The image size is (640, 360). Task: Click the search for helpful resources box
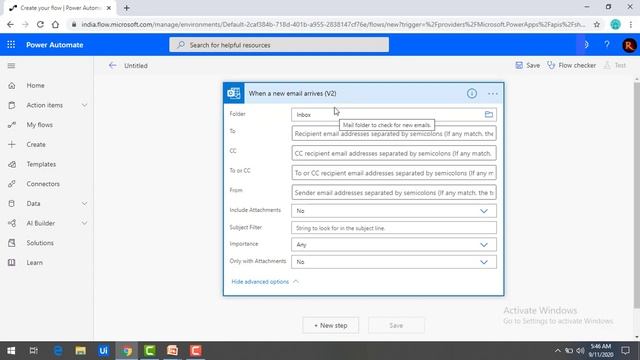pyautogui.click(x=279, y=45)
